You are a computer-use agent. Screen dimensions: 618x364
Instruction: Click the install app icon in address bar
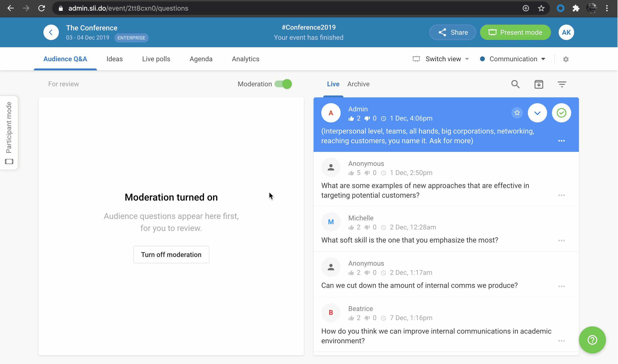click(525, 8)
